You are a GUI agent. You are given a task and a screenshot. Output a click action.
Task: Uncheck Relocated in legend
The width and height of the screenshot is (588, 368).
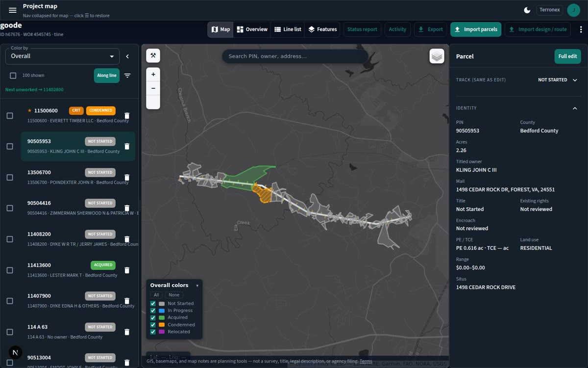tap(153, 332)
